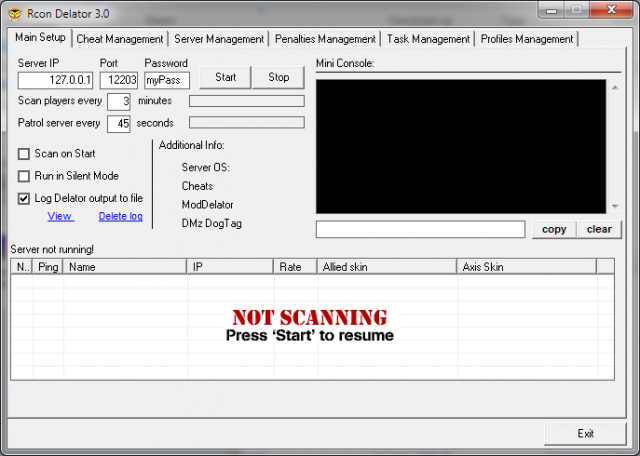Sort by the Name column header

click(x=125, y=267)
